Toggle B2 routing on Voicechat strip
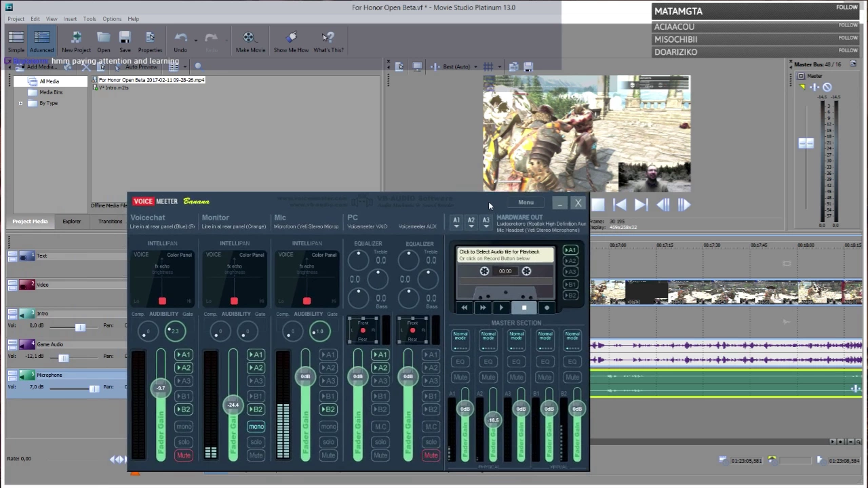868x488 pixels. click(183, 409)
